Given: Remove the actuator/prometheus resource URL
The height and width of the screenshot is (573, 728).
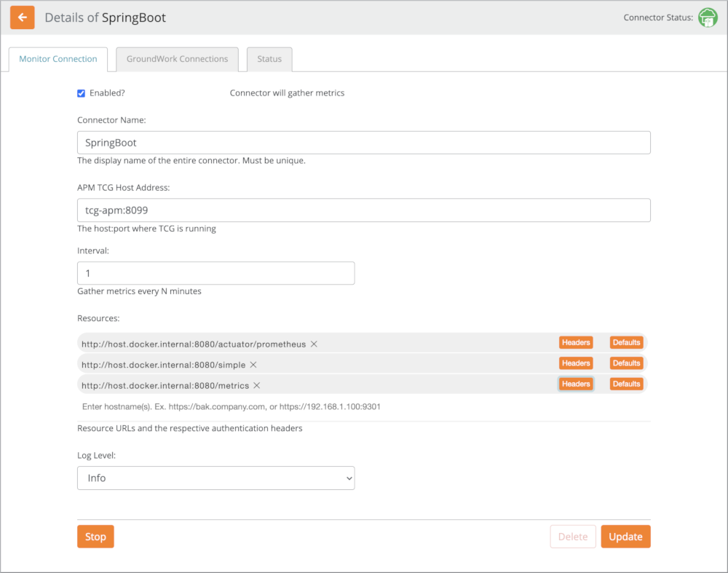Looking at the screenshot, I should pos(314,344).
